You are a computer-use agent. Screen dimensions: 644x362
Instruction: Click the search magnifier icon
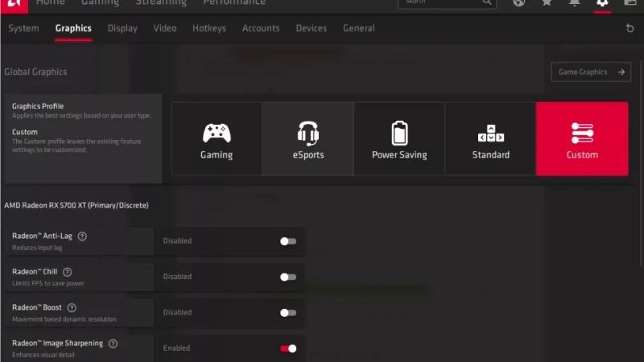(487, 2)
